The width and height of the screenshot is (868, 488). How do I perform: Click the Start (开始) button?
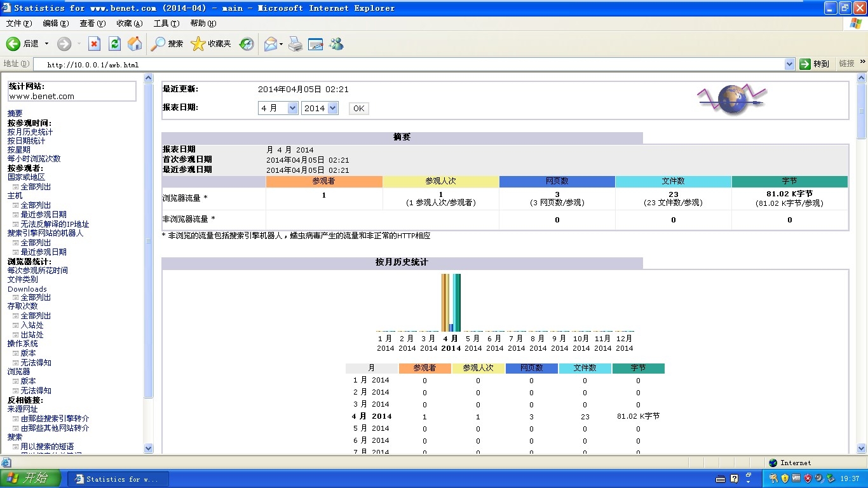tap(31, 478)
